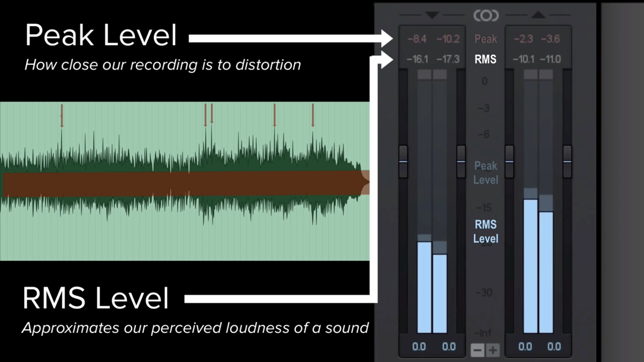
Task: Click the RMS Level toggle in the meter scale
Action: (x=485, y=232)
